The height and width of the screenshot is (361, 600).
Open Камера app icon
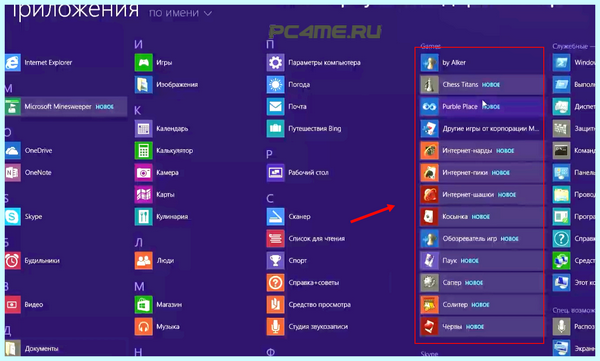[143, 173]
